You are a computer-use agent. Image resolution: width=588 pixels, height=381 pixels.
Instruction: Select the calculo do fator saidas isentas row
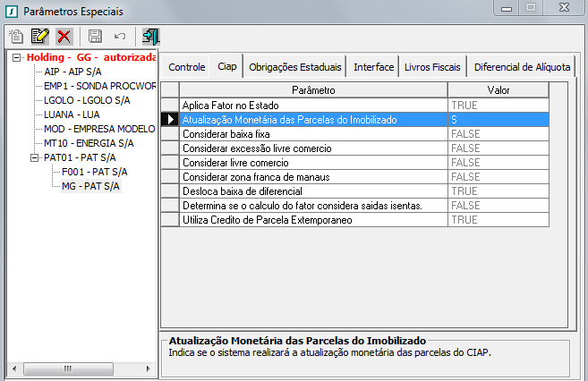click(355, 206)
